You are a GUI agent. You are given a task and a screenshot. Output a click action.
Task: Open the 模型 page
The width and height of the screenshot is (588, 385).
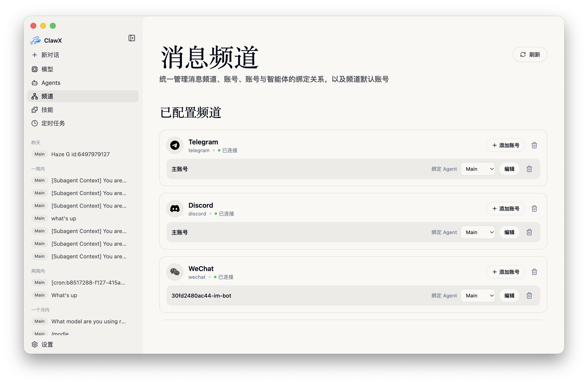[83, 69]
